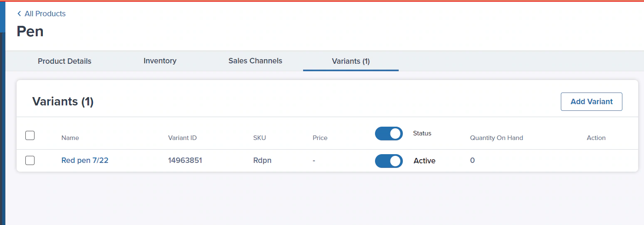Open the Product Details tab
The width and height of the screenshot is (644, 225).
[x=64, y=61]
